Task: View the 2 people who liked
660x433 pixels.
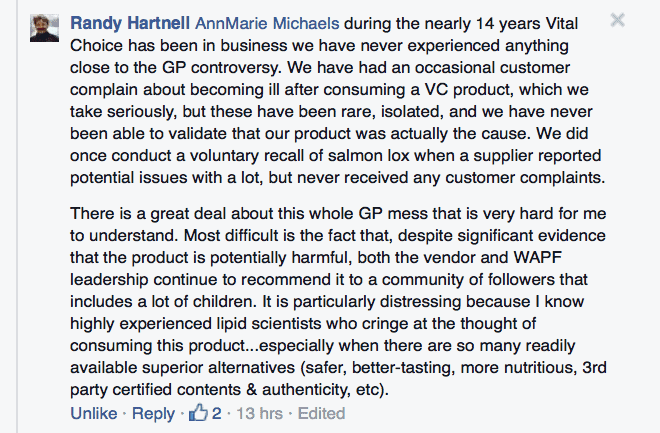Action: (x=215, y=413)
